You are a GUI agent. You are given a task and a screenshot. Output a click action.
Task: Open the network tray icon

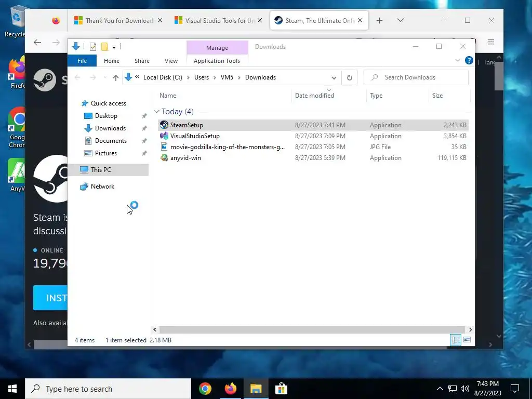453,389
